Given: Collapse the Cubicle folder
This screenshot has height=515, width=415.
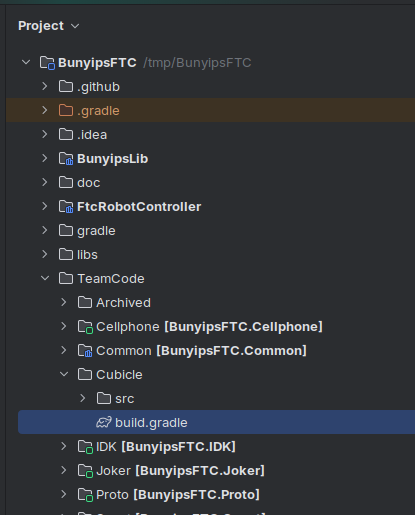Looking at the screenshot, I should (x=64, y=374).
